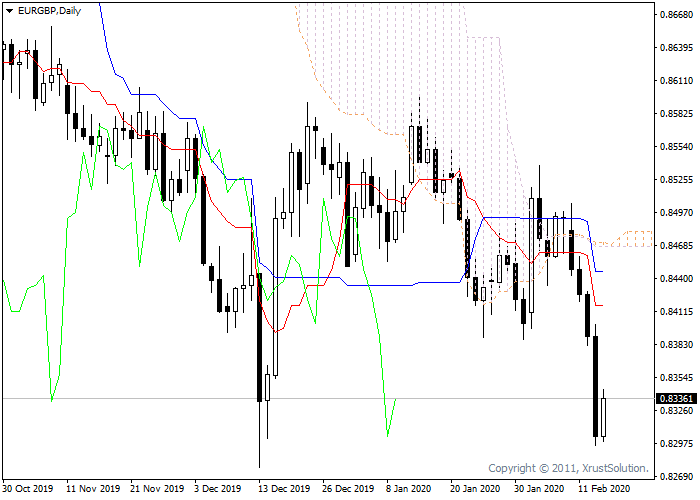Image resolution: width=700 pixels, height=500 pixels.
Task: Click the 26 Dec 2019 date label
Action: (348, 489)
